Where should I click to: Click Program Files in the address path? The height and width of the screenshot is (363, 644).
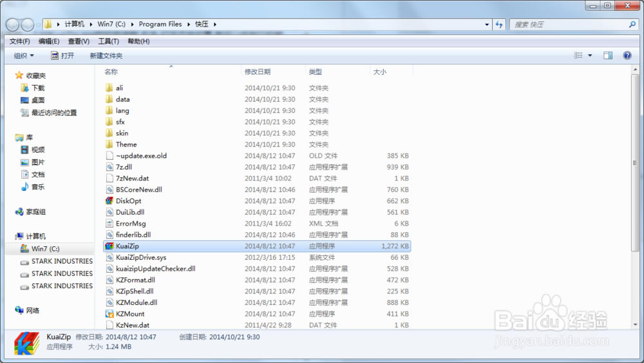160,25
